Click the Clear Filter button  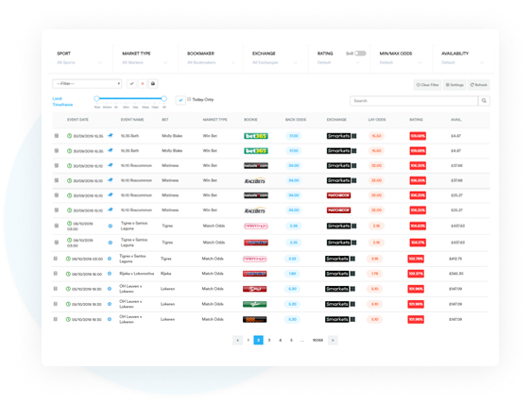coord(427,85)
